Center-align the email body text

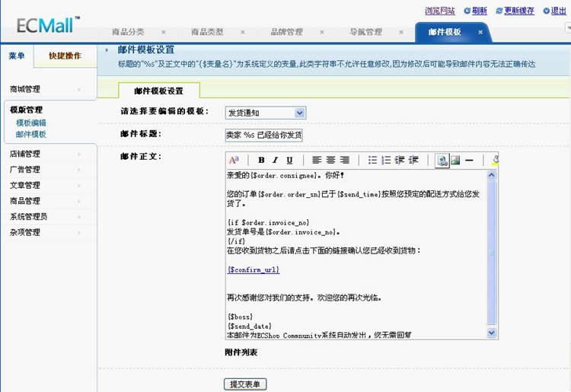(x=330, y=161)
